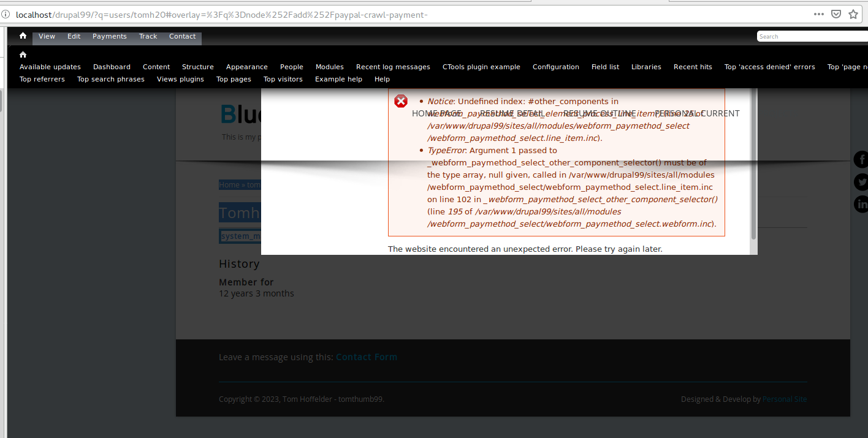This screenshot has width=868, height=438.
Task: Open the Payments tab
Action: coord(109,36)
